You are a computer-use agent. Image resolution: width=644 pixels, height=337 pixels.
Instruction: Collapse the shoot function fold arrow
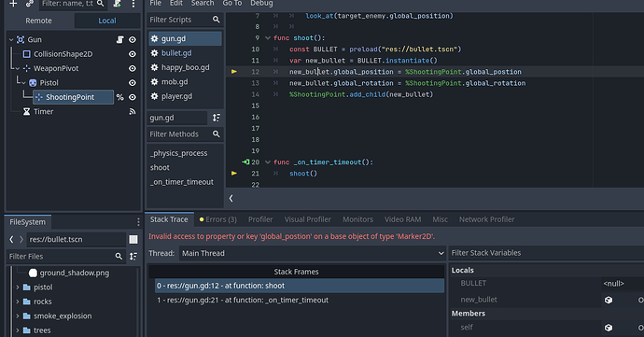(x=268, y=38)
